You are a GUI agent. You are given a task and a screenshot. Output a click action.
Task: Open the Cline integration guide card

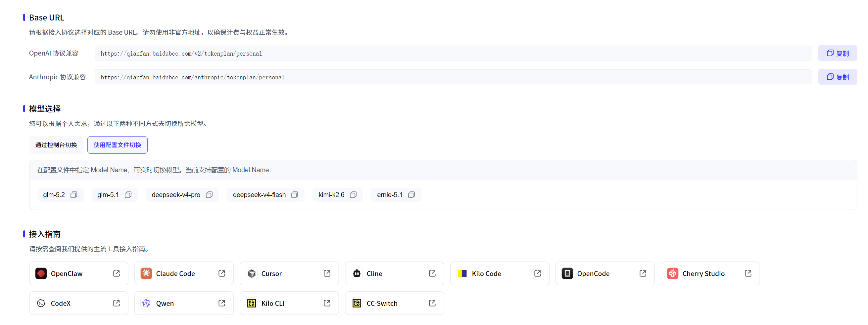[x=395, y=273]
